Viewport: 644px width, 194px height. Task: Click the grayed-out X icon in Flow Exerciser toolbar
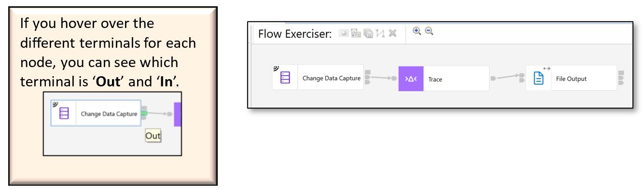[392, 34]
